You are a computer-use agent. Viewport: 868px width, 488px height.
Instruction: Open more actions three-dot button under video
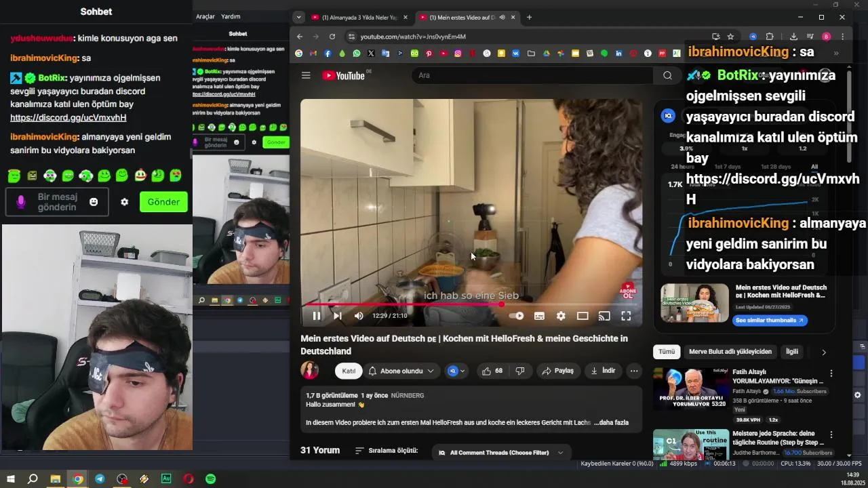634,371
